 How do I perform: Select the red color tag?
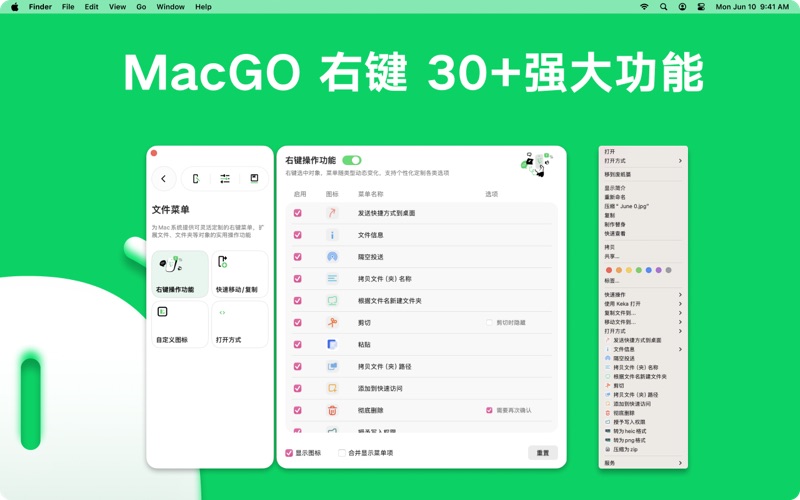[x=609, y=270]
